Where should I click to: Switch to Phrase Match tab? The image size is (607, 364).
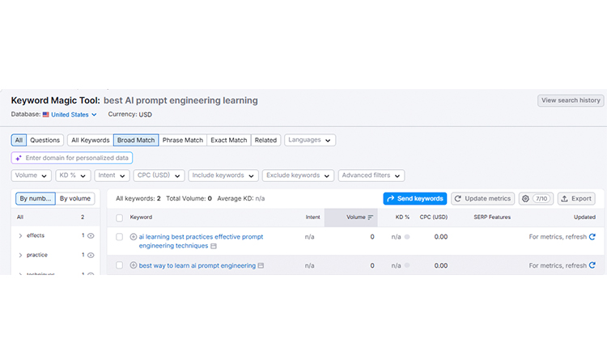183,140
